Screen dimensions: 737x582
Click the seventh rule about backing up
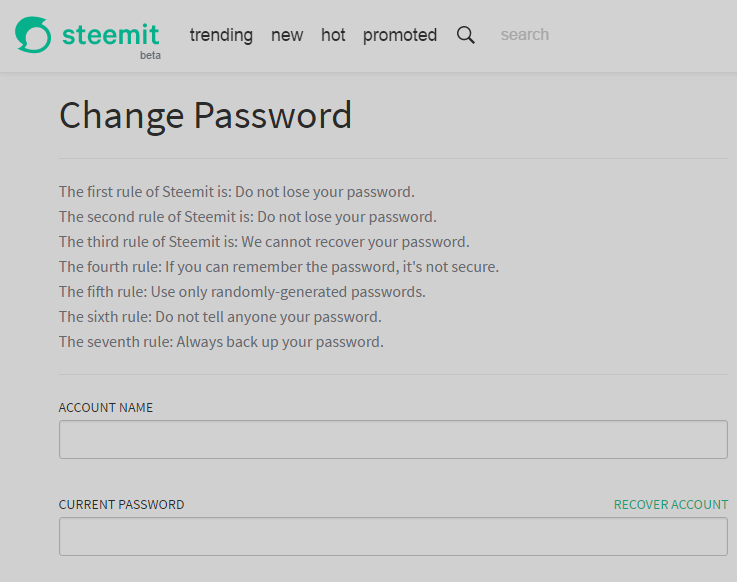pos(221,342)
